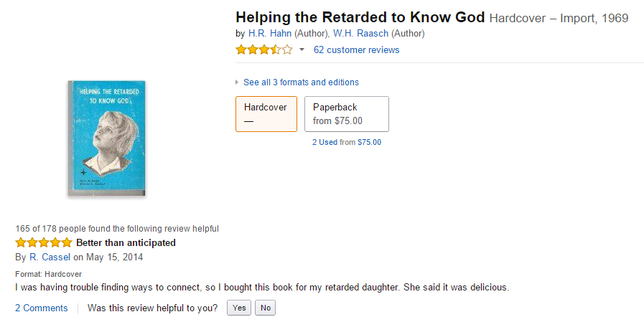This screenshot has width=644, height=317.
Task: Click the 2 Used offers link
Action: click(x=325, y=142)
